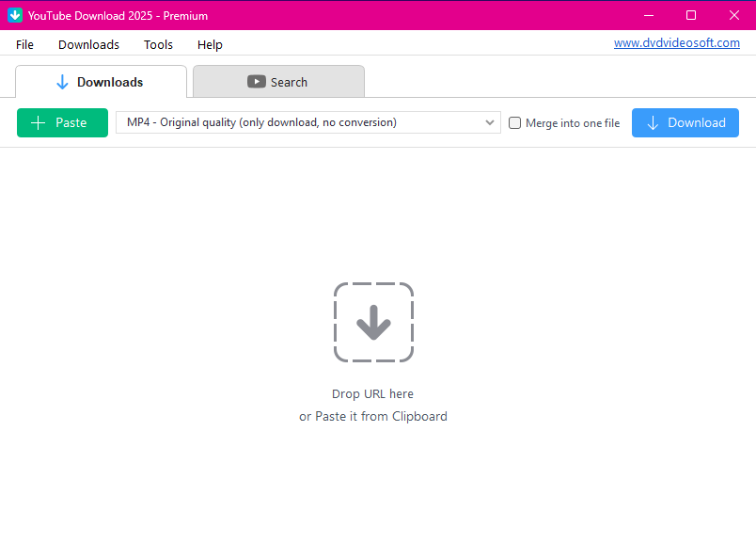Image resolution: width=756 pixels, height=559 pixels.
Task: Enable Merge into one file checkbox
Action: 515,123
